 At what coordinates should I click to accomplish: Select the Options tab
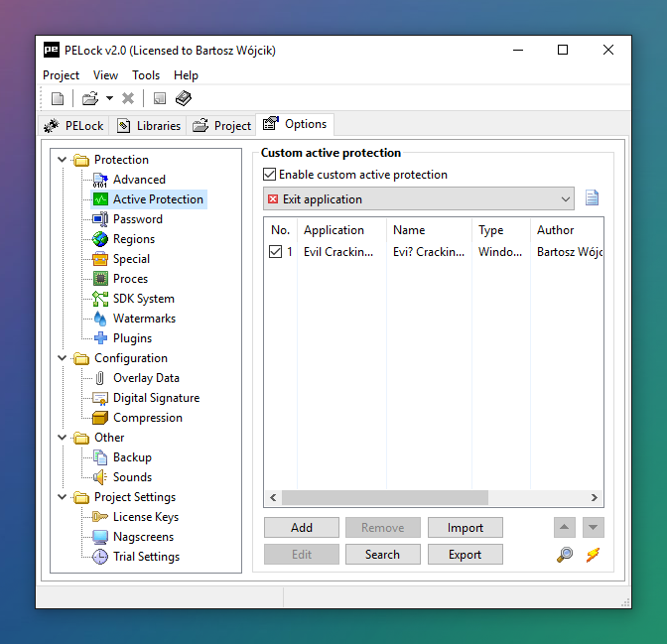click(295, 124)
